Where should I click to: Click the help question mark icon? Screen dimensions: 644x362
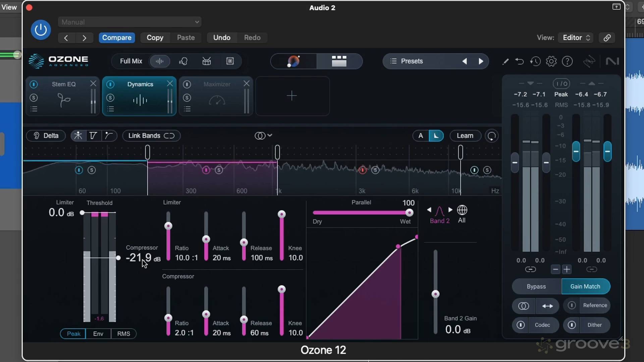(567, 61)
